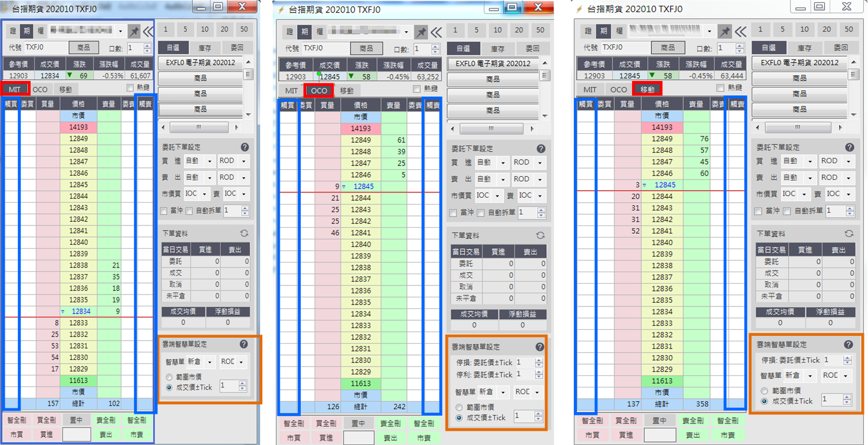Image resolution: width=868 pixels, height=445 pixels.
Task: Switch to OCO tab in middle window
Action: point(319,91)
